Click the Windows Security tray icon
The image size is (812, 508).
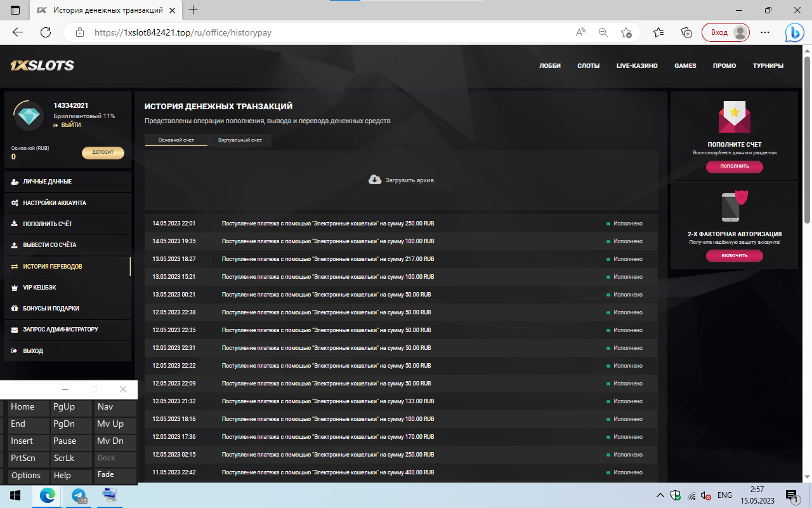tap(676, 495)
